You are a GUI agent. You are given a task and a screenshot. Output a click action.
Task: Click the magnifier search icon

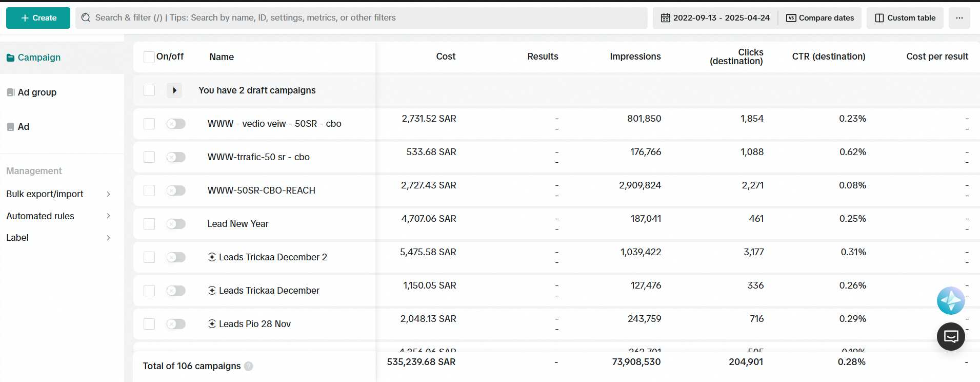[86, 18]
